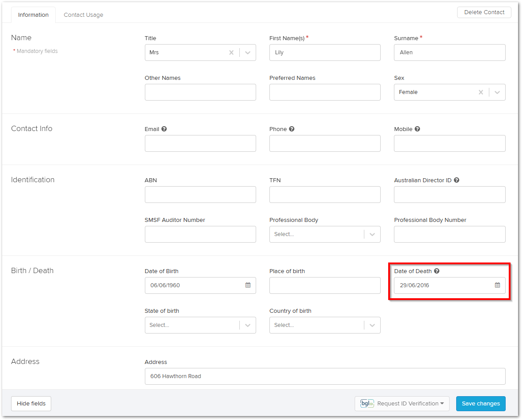Click the Email input field
This screenshot has width=522, height=420.
pos(200,143)
